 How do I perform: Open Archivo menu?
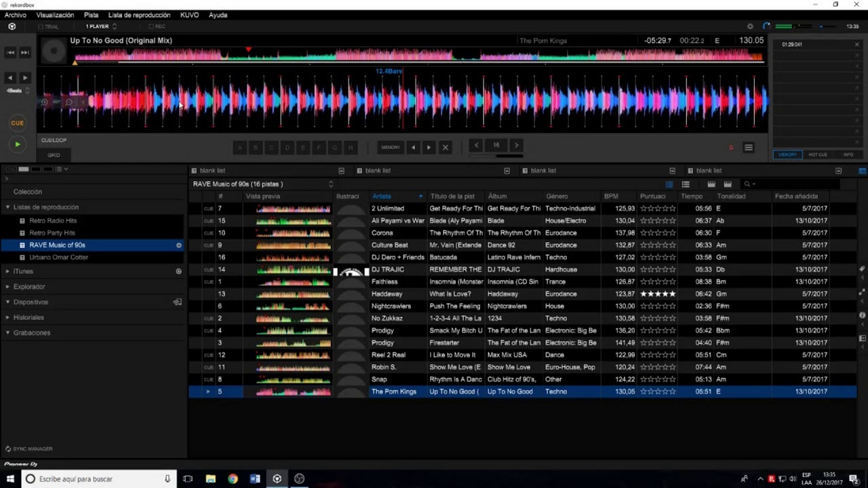click(16, 15)
